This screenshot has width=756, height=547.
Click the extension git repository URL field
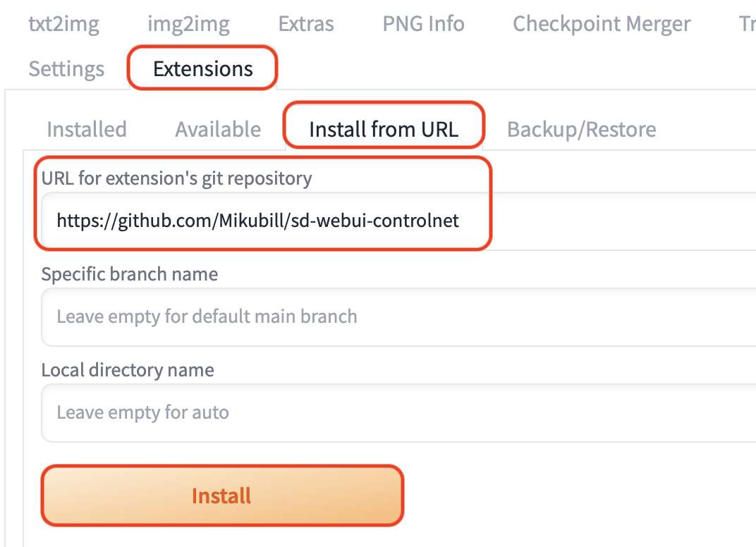point(599,221)
